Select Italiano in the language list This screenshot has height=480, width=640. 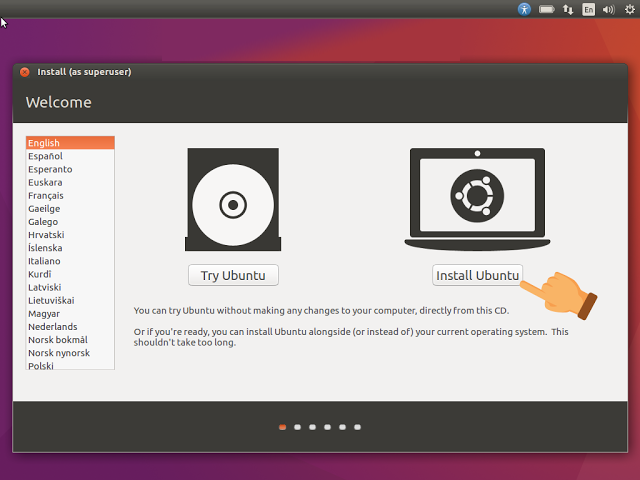click(70, 261)
